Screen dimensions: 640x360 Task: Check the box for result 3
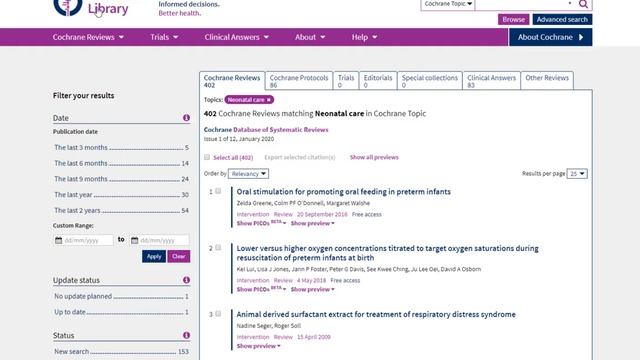click(x=218, y=313)
